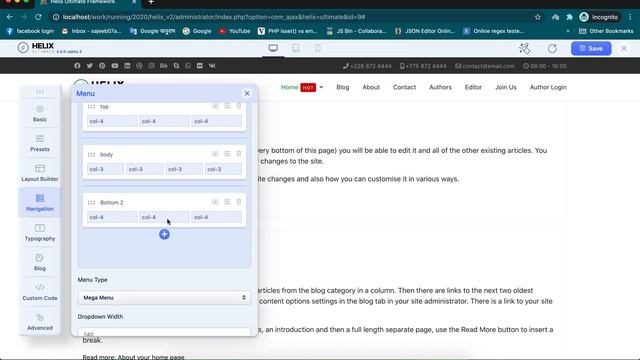The height and width of the screenshot is (360, 640).
Task: Click the magic wand icon in Helix toolbar
Action: [524, 49]
